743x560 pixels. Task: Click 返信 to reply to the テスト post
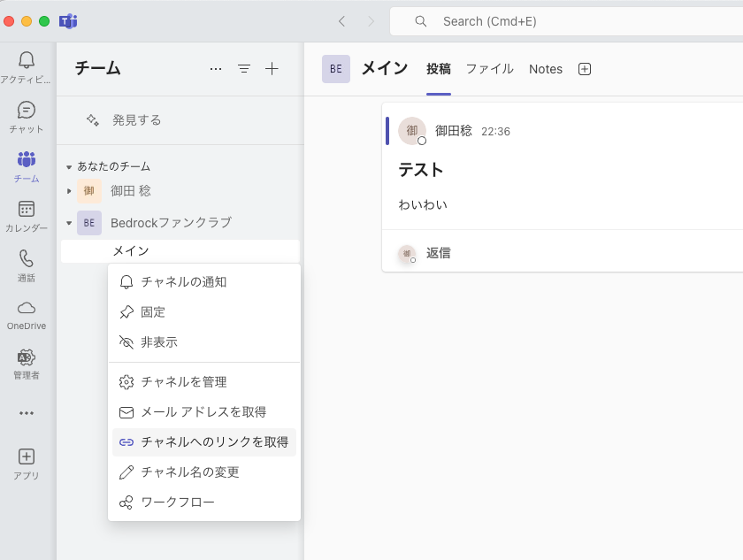pos(439,253)
